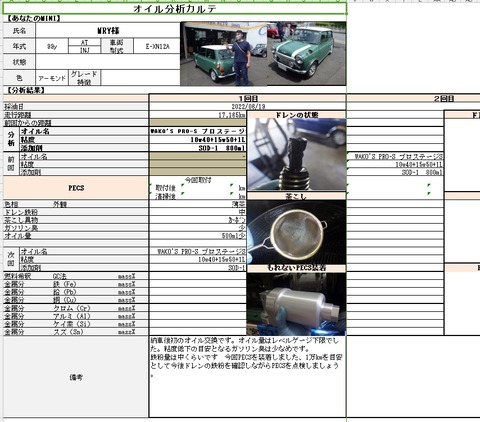480x422 pixels.
Task: Select the 17,185km mileage cell
Action: (197, 115)
